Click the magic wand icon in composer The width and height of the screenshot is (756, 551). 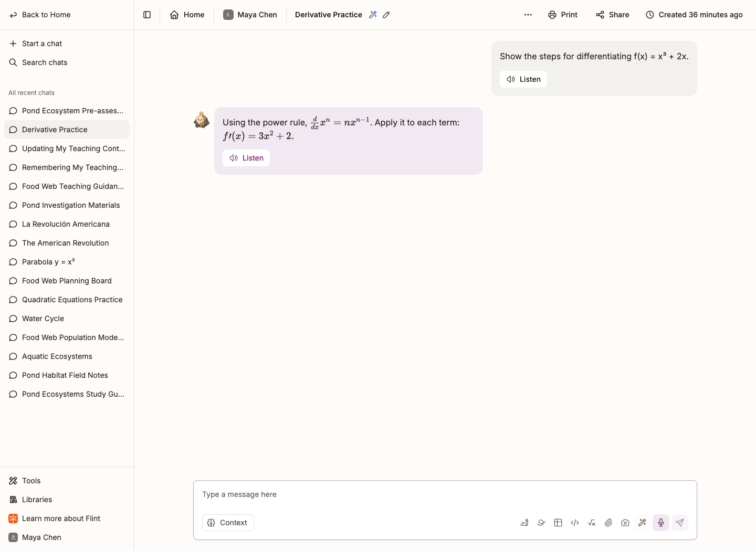pyautogui.click(x=642, y=523)
